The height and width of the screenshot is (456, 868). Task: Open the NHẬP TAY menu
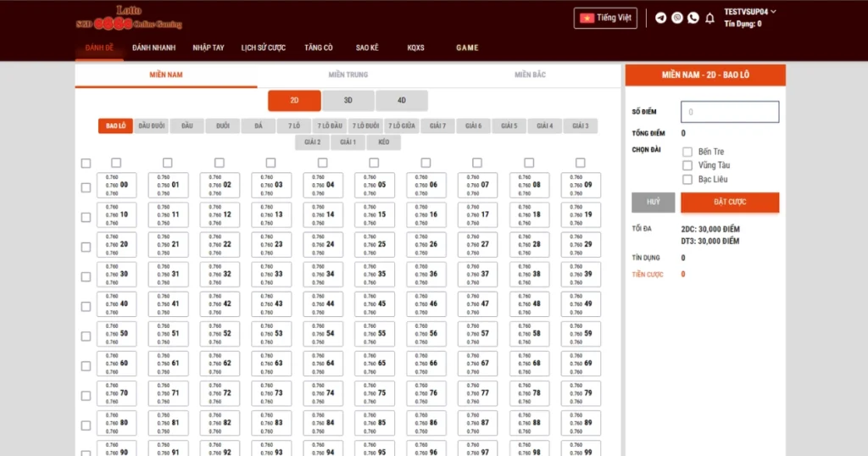point(209,47)
